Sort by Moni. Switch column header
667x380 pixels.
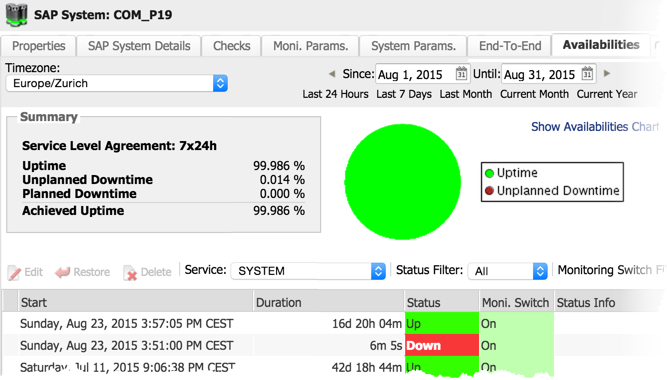point(516,303)
